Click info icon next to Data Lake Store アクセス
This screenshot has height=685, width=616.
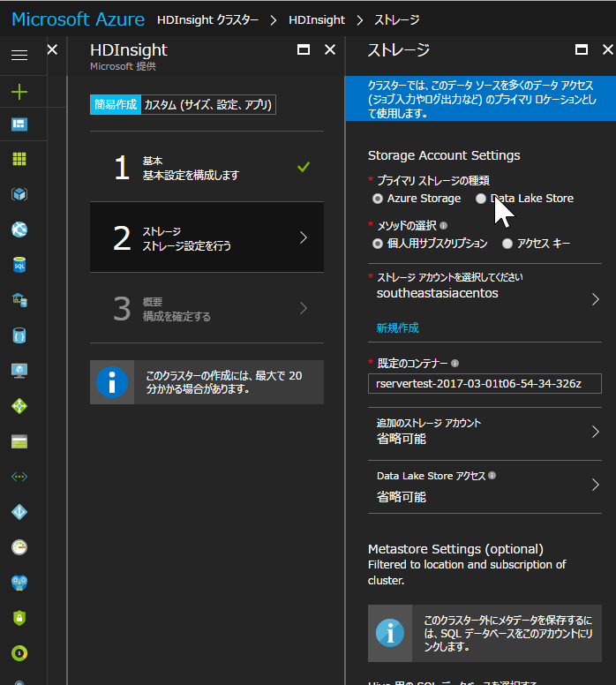492,475
